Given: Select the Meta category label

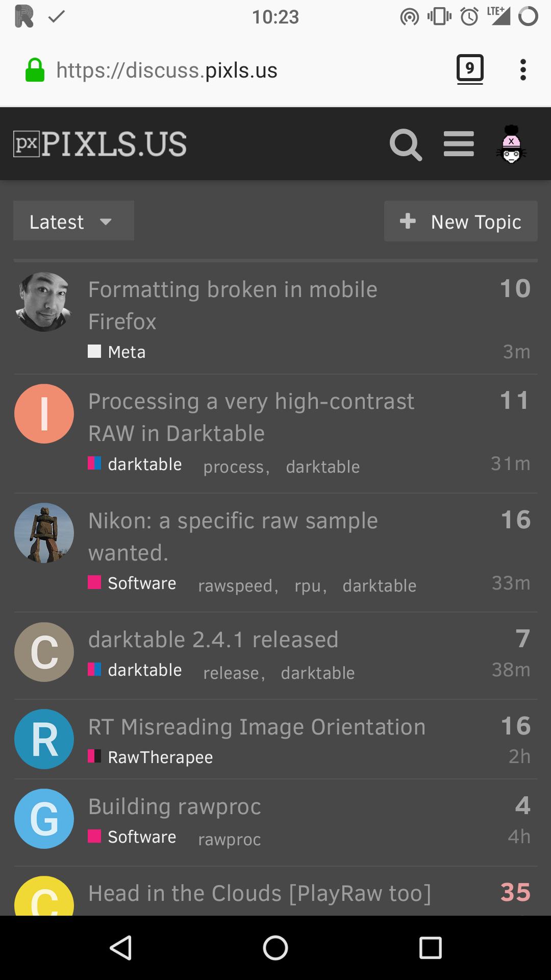Looking at the screenshot, I should (x=117, y=352).
